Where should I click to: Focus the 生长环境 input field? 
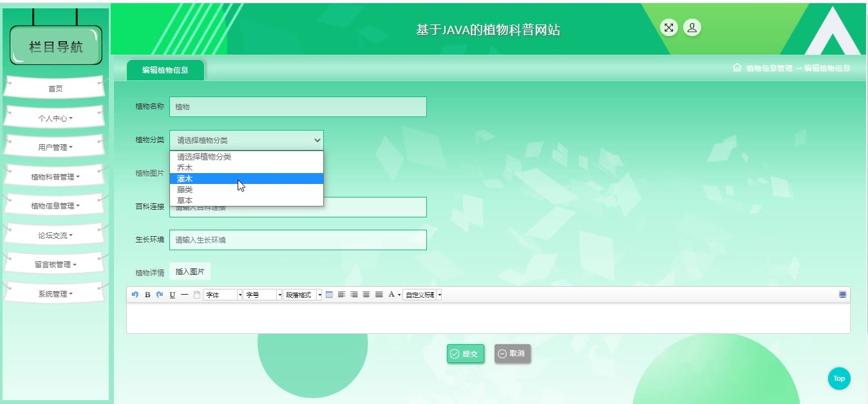[x=298, y=240]
